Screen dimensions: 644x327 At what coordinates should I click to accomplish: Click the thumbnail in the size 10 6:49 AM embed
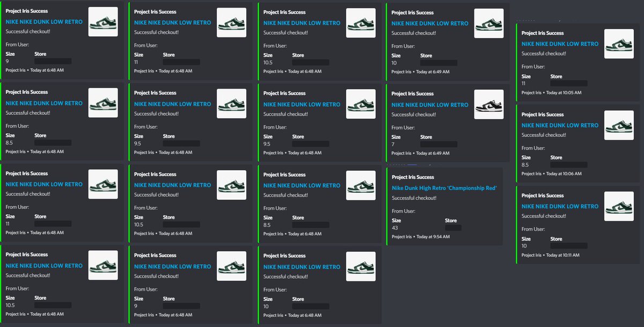tap(488, 24)
